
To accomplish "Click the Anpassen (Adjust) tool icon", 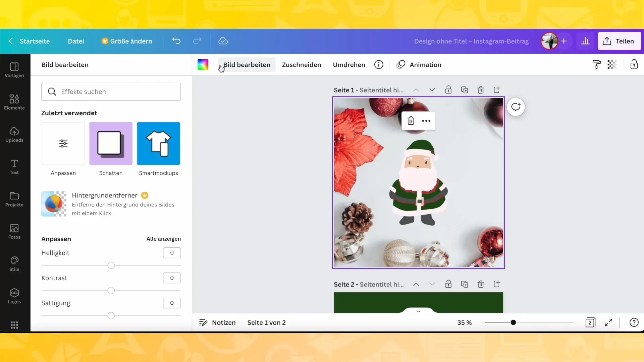I will point(63,143).
